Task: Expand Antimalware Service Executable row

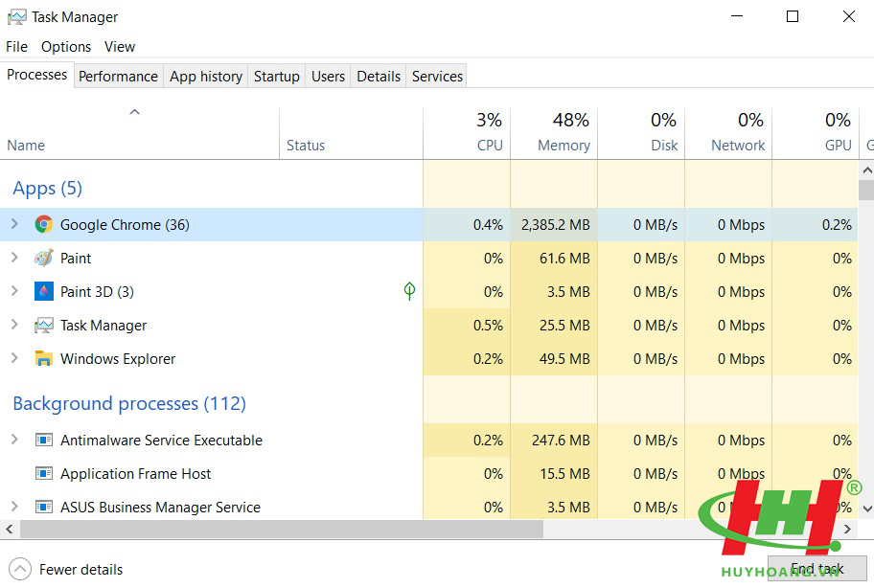Action: tap(15, 440)
